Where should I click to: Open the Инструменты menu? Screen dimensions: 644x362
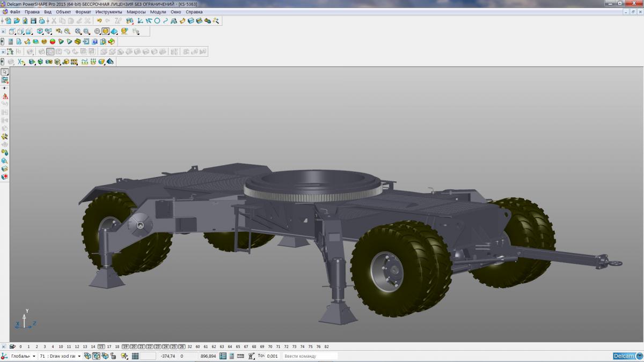[x=109, y=12]
